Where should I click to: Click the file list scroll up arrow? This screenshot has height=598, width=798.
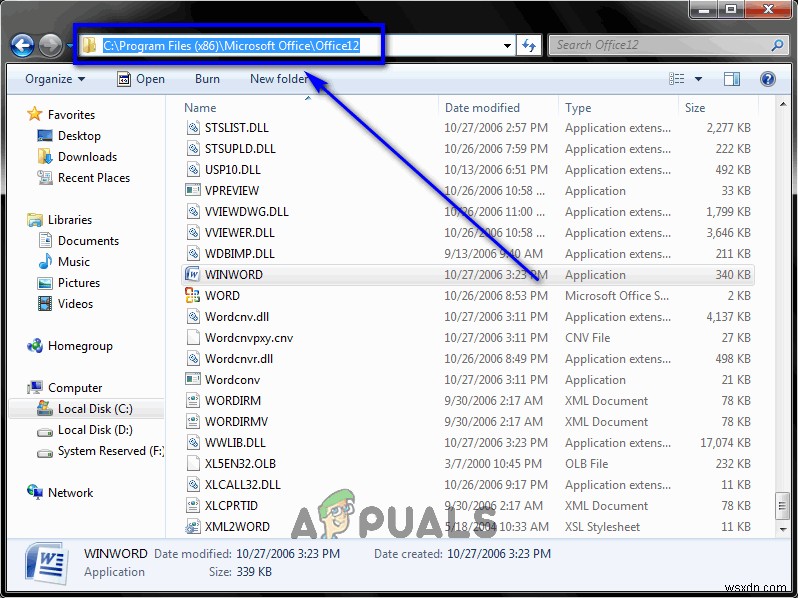(783, 104)
